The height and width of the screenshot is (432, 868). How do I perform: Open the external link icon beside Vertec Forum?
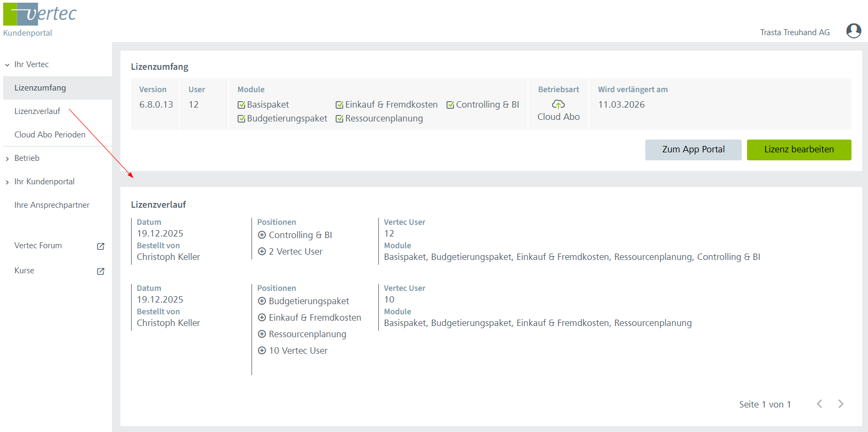pyautogui.click(x=101, y=246)
